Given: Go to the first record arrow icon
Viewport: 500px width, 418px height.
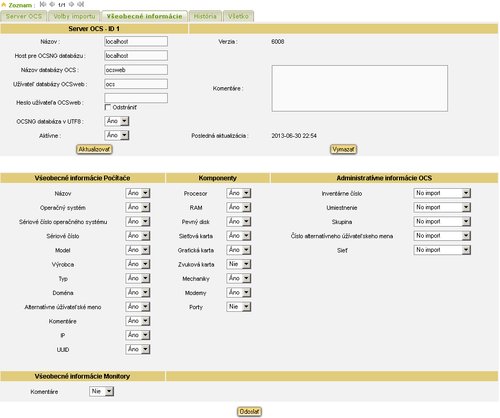Looking at the screenshot, I should click(43, 5).
